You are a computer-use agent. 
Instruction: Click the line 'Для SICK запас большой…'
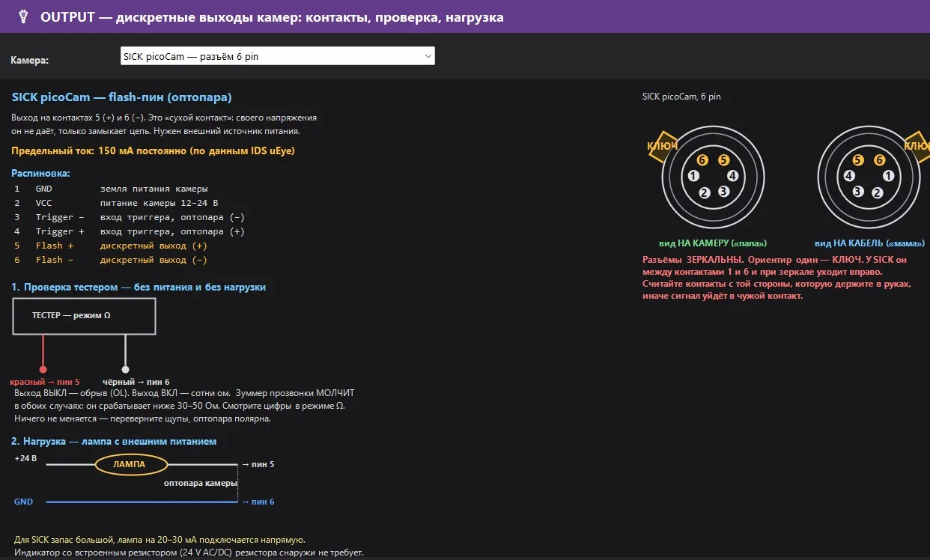(159, 540)
